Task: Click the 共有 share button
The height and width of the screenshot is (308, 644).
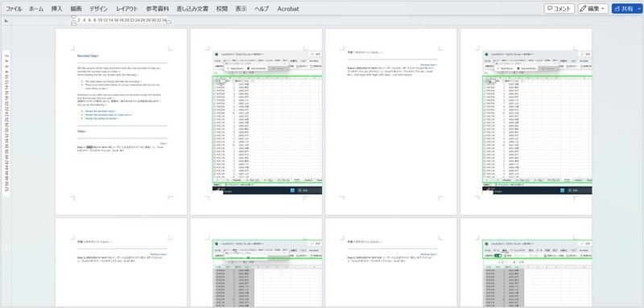Action: pos(625,9)
